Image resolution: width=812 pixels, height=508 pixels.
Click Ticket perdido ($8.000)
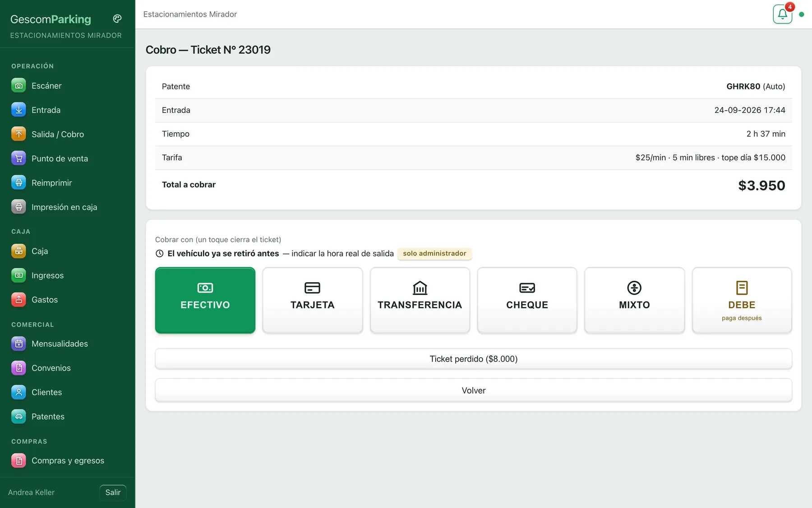[x=474, y=359]
